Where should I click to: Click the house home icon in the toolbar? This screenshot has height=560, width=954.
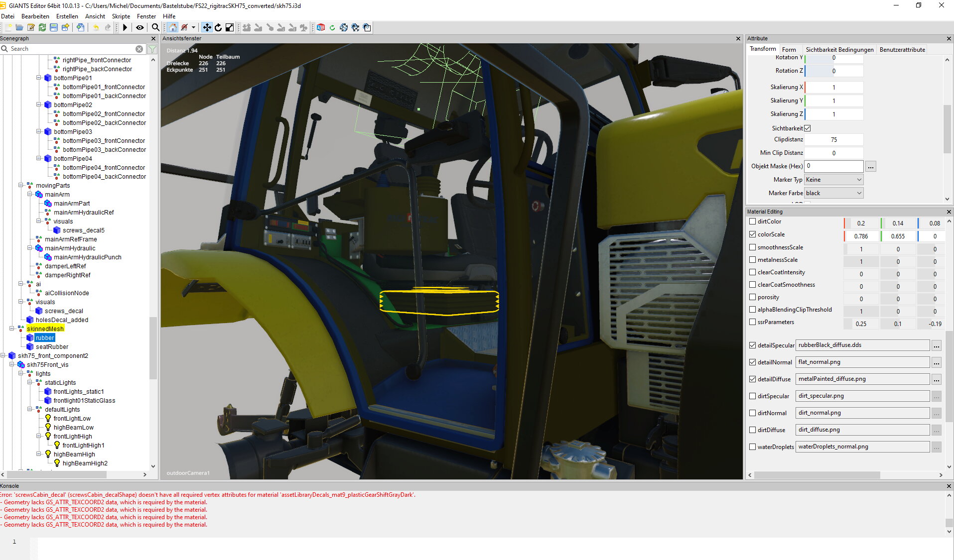coord(172,27)
